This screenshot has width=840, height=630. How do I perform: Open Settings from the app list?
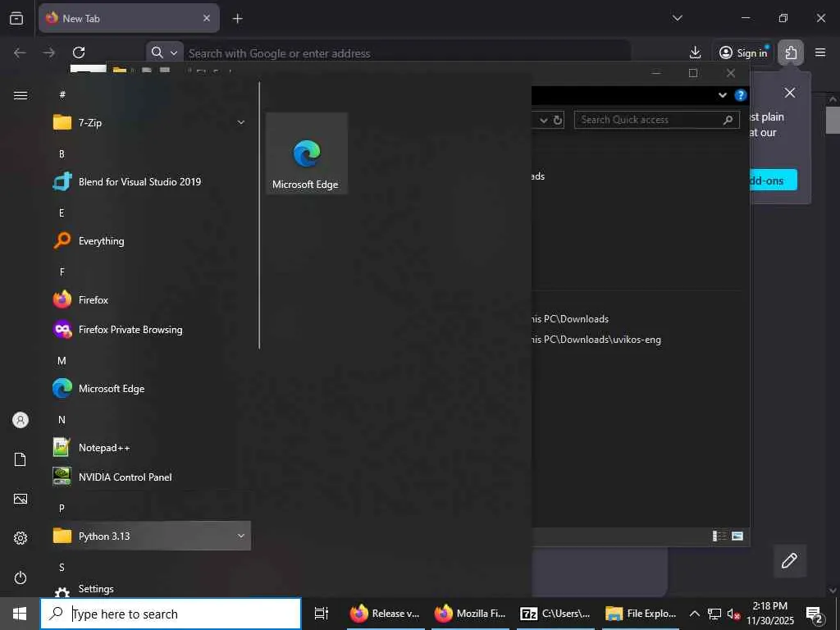(150, 589)
